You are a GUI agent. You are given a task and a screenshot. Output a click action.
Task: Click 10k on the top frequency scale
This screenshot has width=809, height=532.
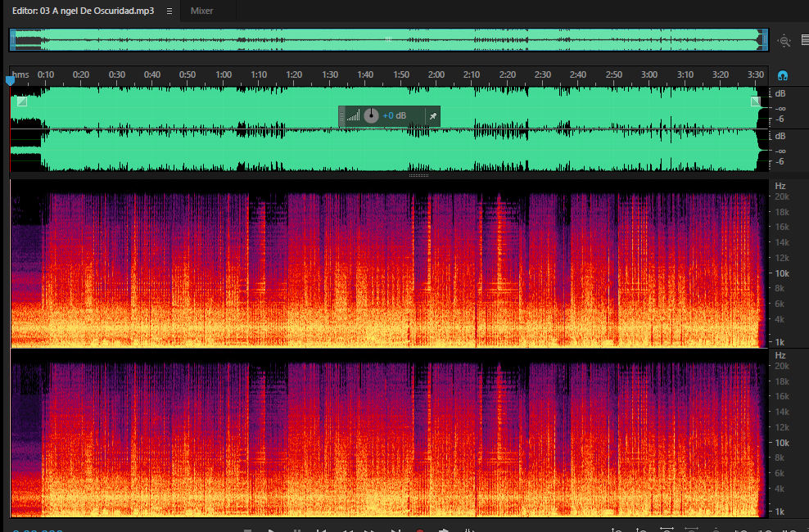pyautogui.click(x=782, y=273)
